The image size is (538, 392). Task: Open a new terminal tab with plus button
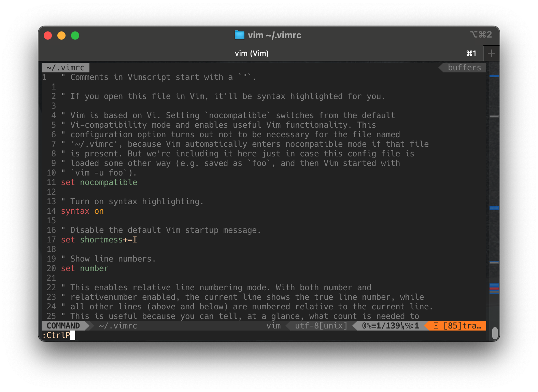(x=492, y=53)
